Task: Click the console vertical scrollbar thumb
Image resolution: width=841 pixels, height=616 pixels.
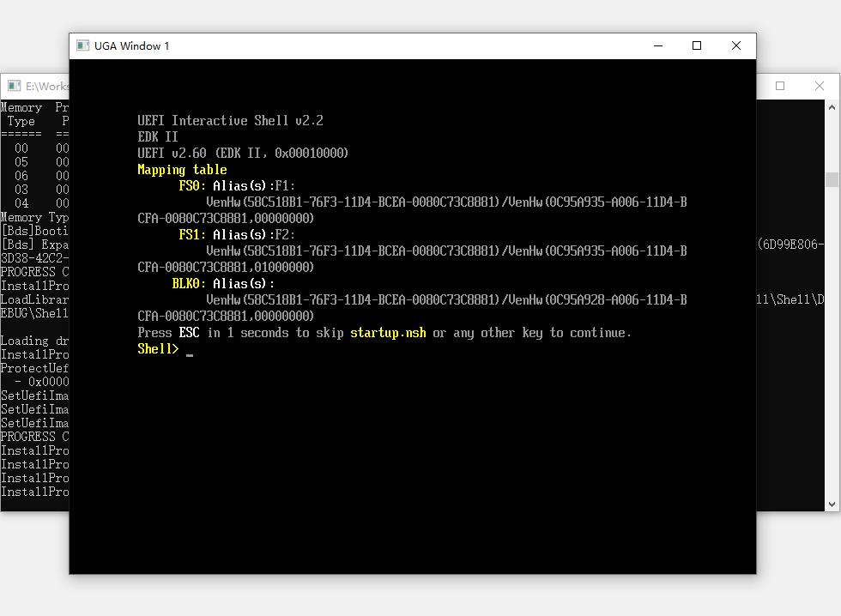Action: click(832, 179)
